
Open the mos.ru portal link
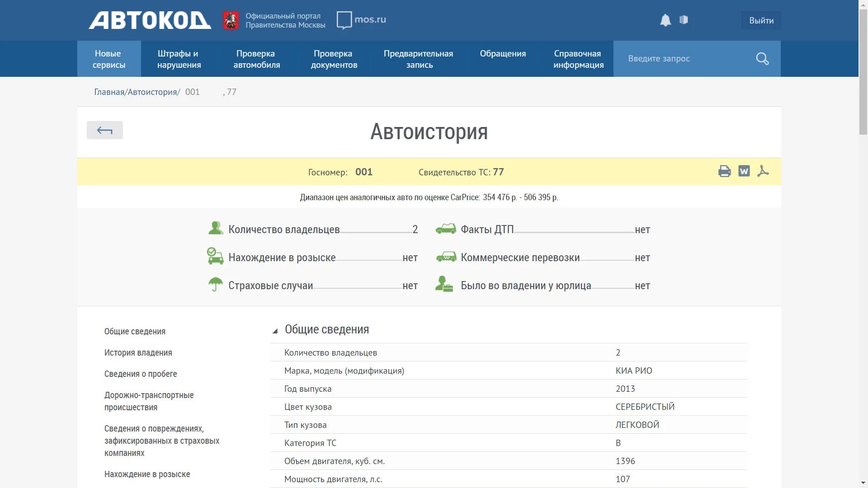point(362,20)
